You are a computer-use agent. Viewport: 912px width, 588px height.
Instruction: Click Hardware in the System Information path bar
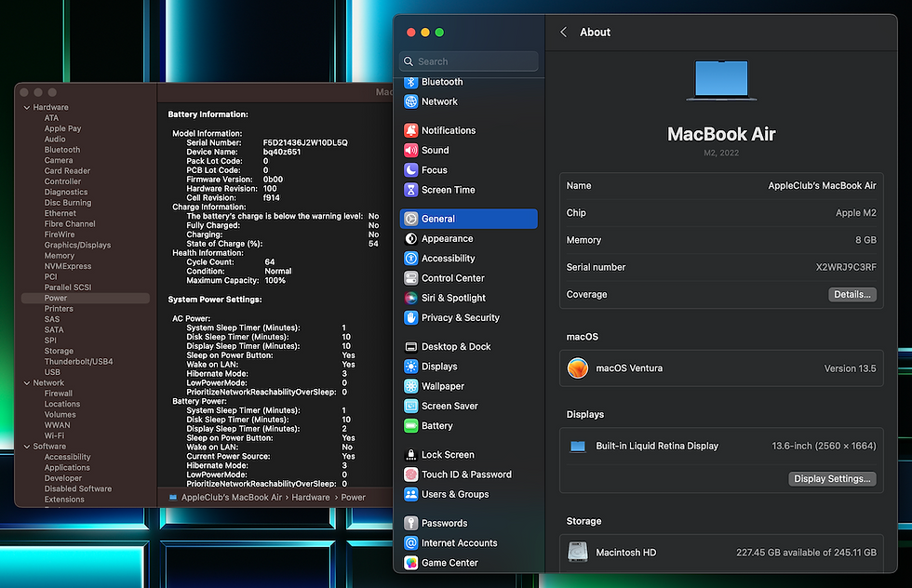(311, 498)
